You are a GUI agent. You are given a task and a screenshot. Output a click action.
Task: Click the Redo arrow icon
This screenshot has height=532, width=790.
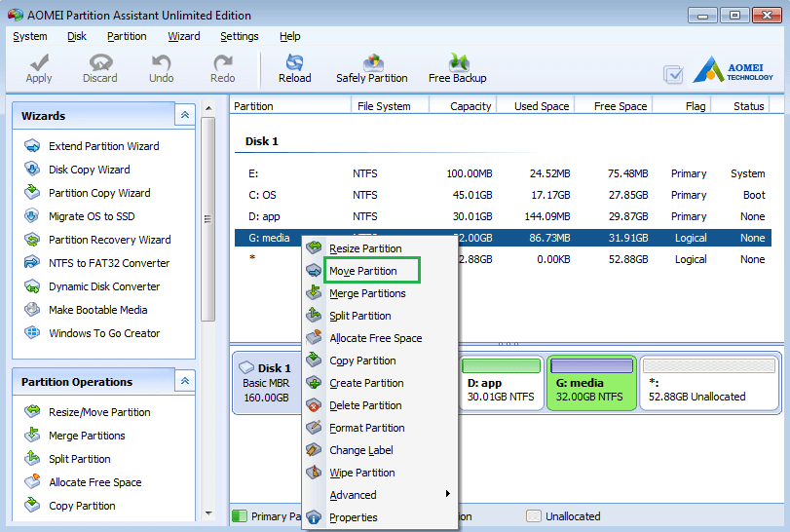(x=222, y=62)
